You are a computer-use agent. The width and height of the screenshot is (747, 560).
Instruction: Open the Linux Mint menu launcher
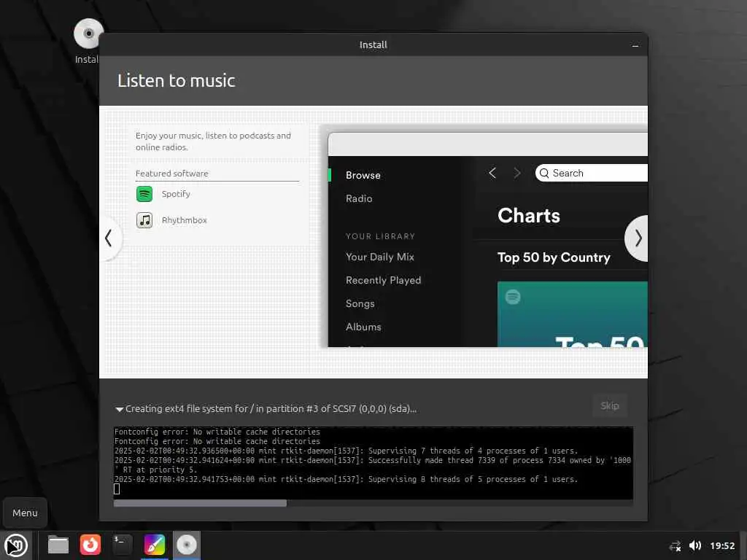[x=16, y=545]
